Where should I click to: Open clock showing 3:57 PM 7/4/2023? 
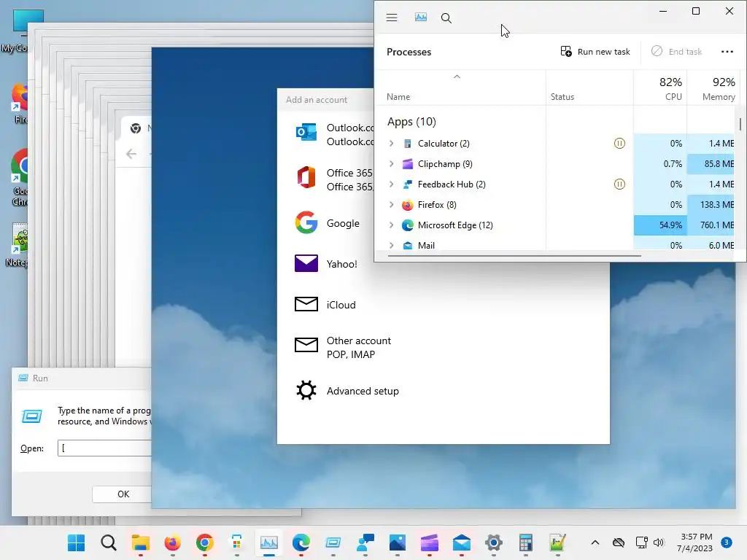click(694, 542)
